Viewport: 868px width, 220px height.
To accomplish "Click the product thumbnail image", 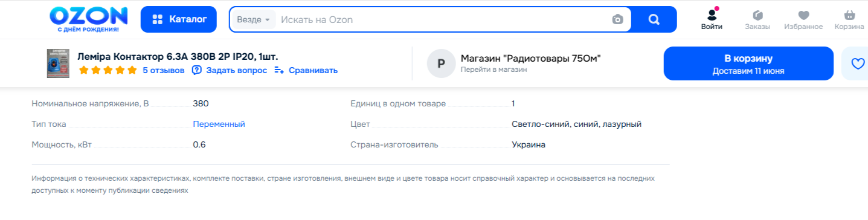I will [59, 63].
